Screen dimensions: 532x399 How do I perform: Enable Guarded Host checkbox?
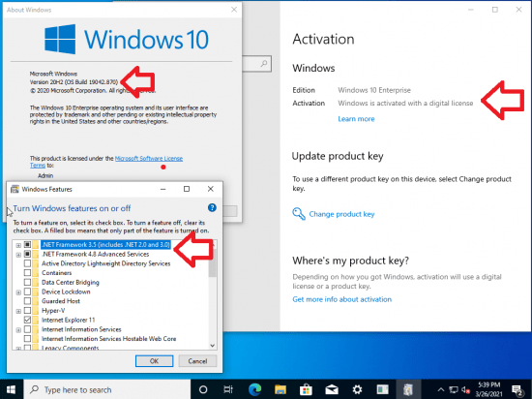pyautogui.click(x=27, y=301)
